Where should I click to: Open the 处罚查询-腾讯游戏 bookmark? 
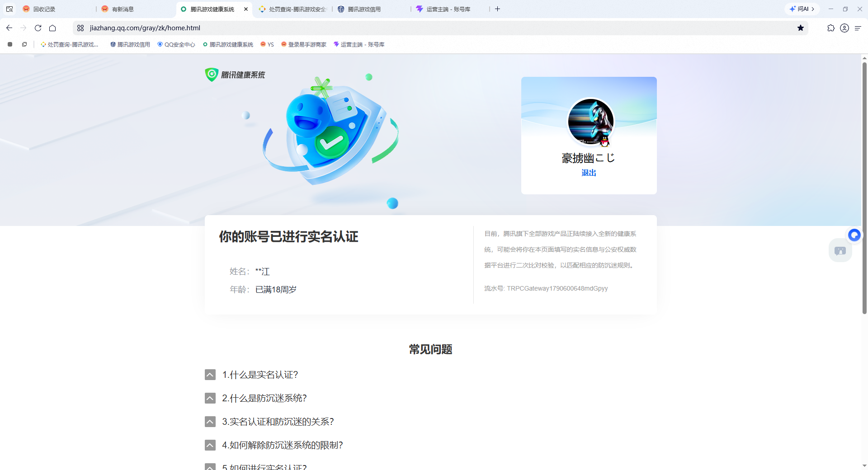[x=69, y=44]
